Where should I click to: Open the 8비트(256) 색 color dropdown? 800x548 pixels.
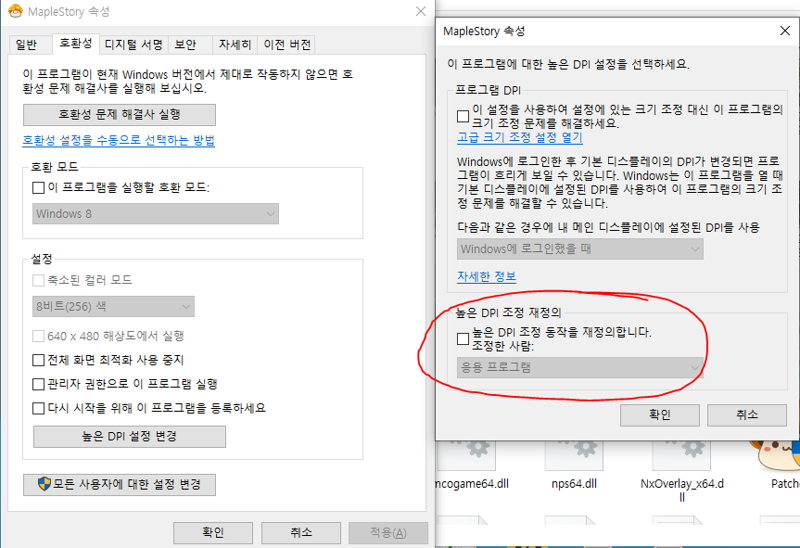[x=113, y=307]
